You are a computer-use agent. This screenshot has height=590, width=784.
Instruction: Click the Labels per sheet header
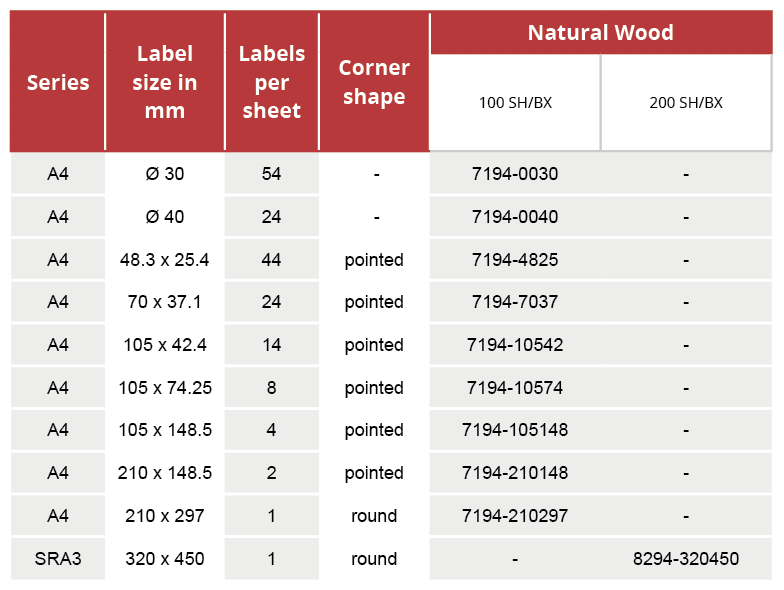tap(272, 82)
